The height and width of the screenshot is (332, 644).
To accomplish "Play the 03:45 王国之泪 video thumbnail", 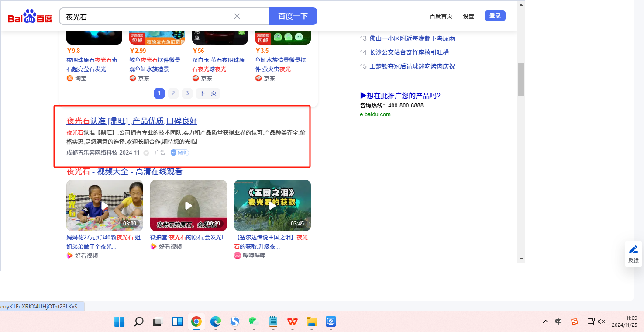I will pos(272,205).
